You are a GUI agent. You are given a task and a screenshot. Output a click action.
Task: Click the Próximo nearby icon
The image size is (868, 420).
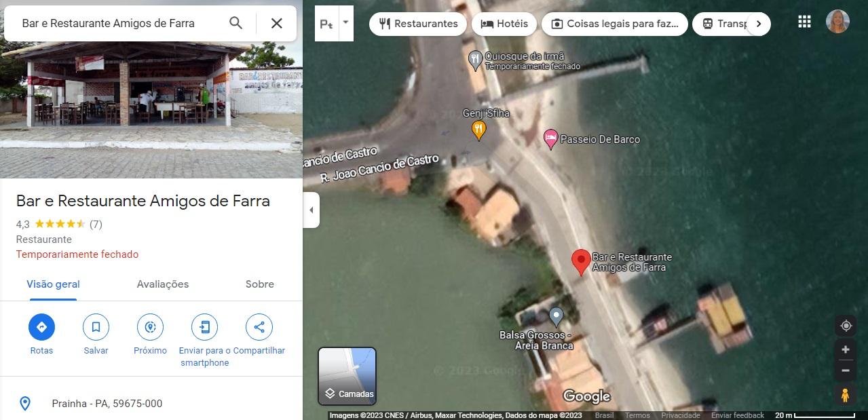[x=150, y=327]
